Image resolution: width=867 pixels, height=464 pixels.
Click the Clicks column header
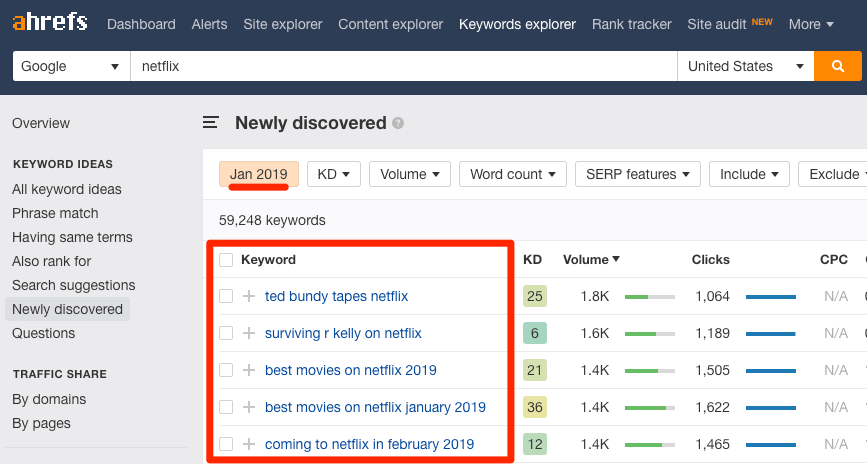[711, 259]
